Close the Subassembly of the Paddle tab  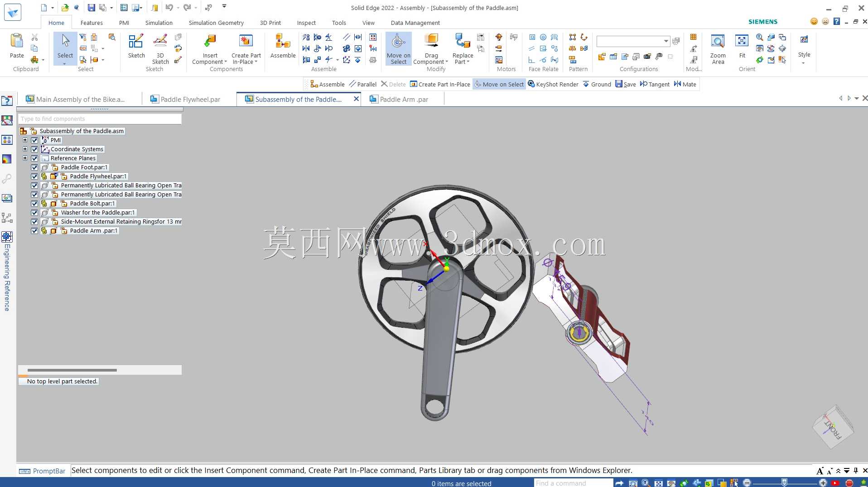point(356,99)
